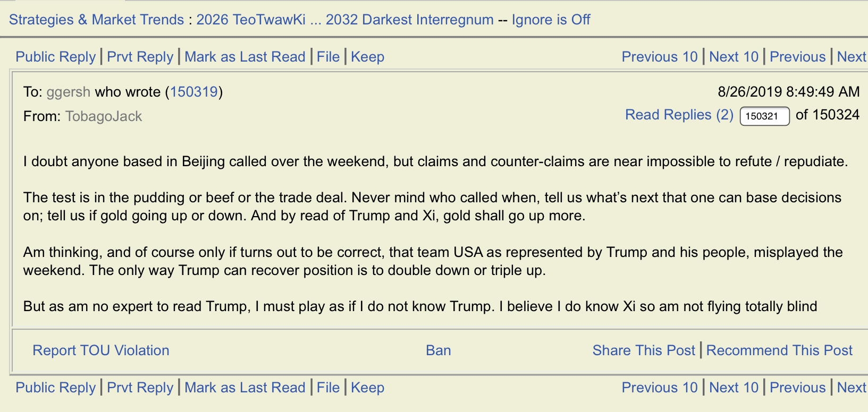Click the message number input field

pyautogui.click(x=764, y=116)
